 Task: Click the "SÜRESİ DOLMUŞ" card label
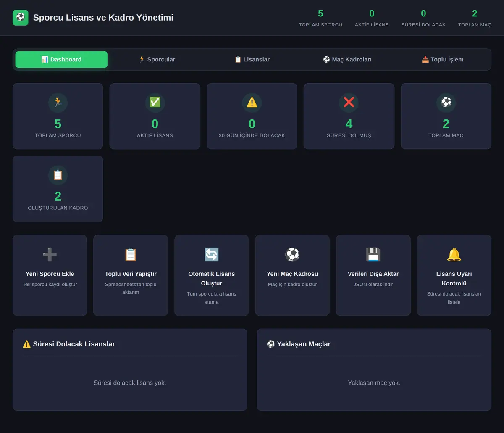click(x=349, y=135)
